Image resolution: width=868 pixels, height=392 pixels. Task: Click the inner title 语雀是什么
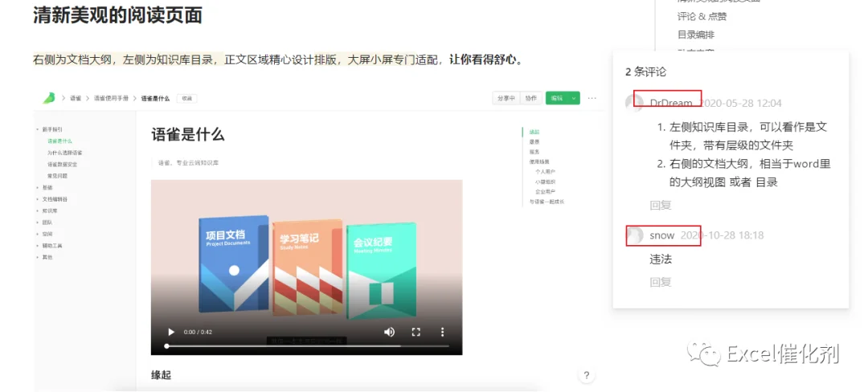pyautogui.click(x=187, y=134)
